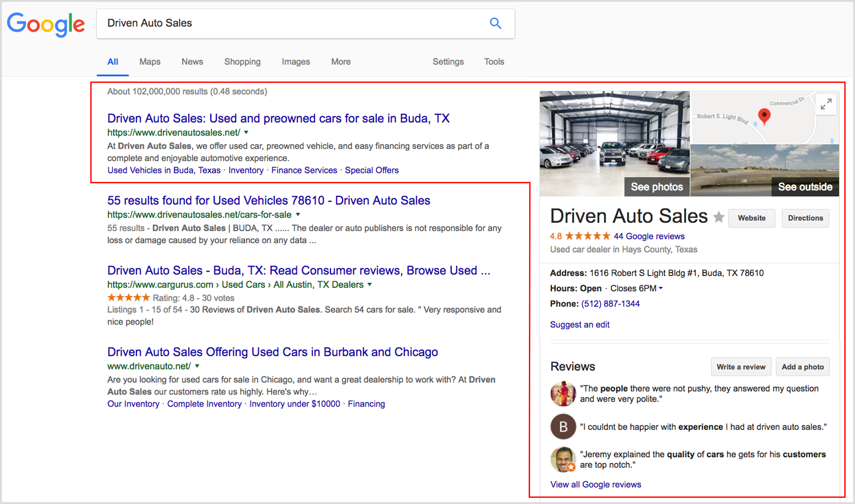
Task: Click the review mentioning 'couldnt be happier'
Action: (x=703, y=427)
